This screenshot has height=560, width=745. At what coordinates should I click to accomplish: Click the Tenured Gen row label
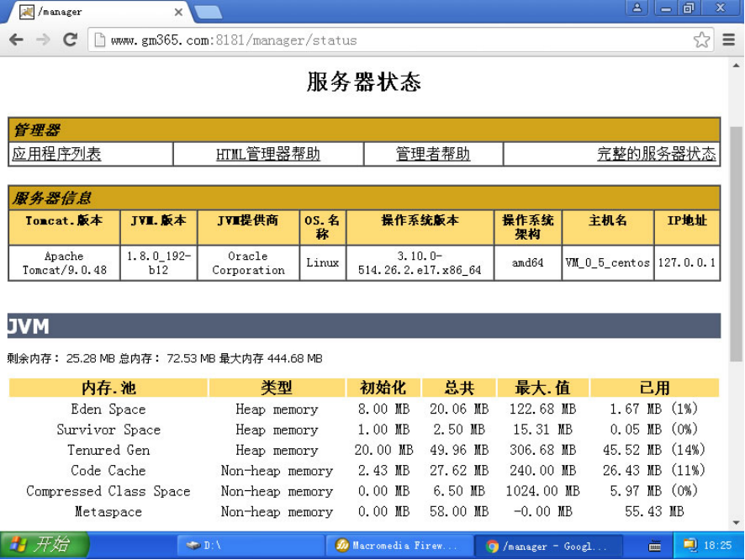click(108, 451)
